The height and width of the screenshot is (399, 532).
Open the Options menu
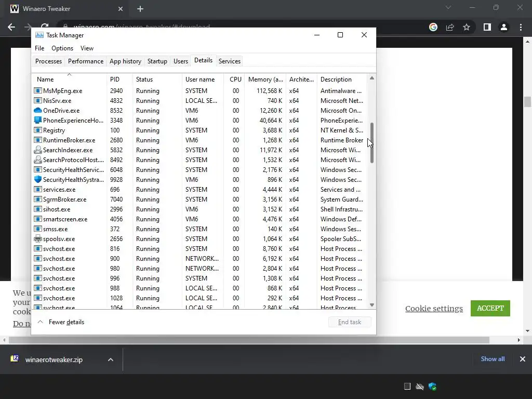[x=62, y=48]
